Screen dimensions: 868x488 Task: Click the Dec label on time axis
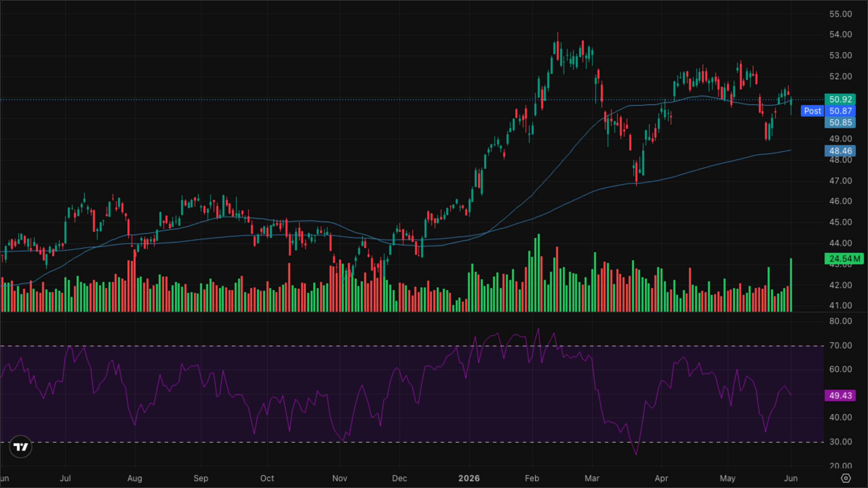coord(399,478)
